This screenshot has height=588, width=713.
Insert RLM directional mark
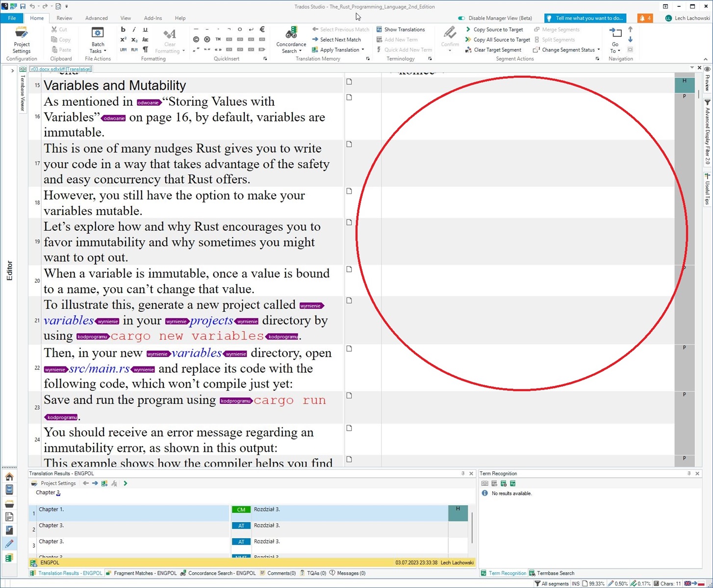click(x=134, y=49)
